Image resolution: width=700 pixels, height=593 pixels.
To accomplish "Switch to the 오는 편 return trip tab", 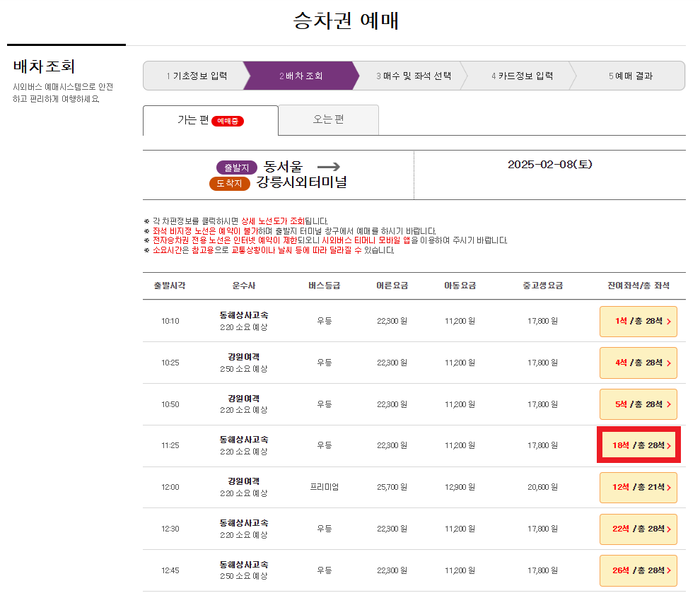I will point(328,120).
